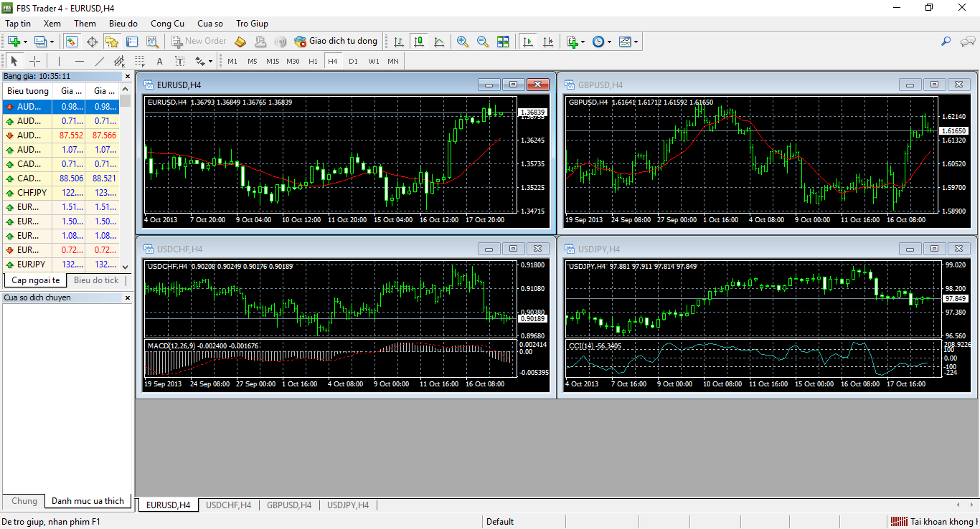Screen dimensions: 980x529
Task: Switch chart to bar chart icon
Action: [399, 42]
